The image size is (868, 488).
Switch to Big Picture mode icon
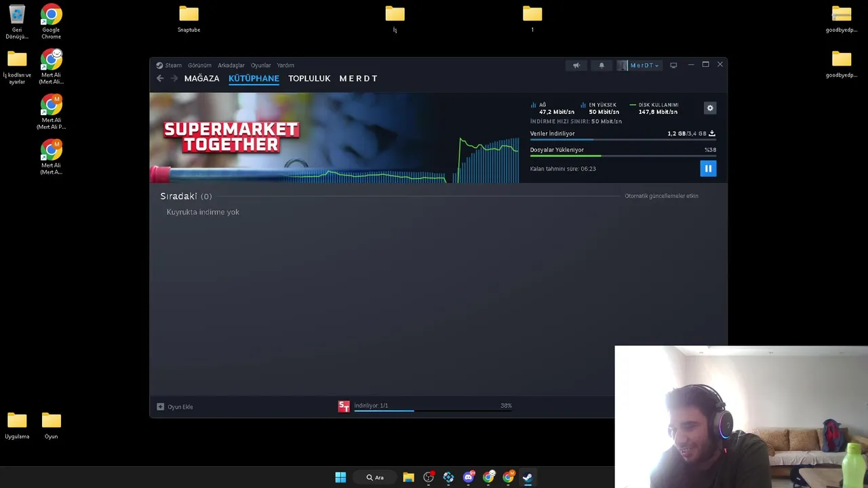pos(673,65)
